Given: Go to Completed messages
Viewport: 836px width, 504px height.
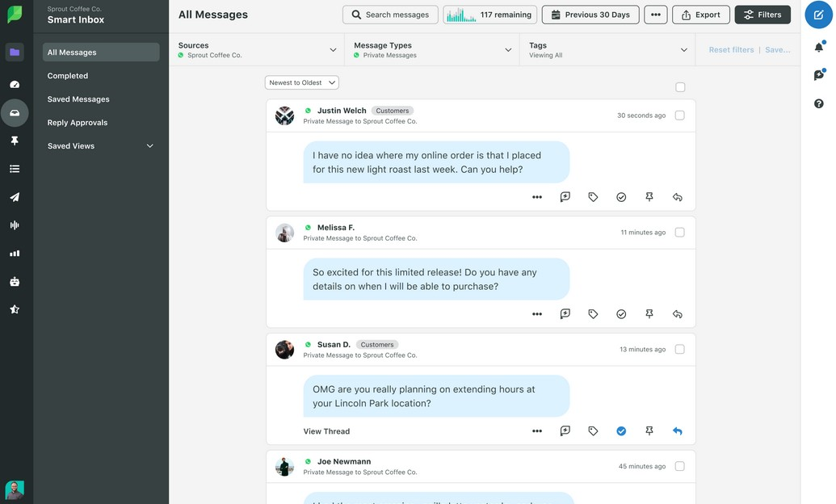Looking at the screenshot, I should pos(68,76).
